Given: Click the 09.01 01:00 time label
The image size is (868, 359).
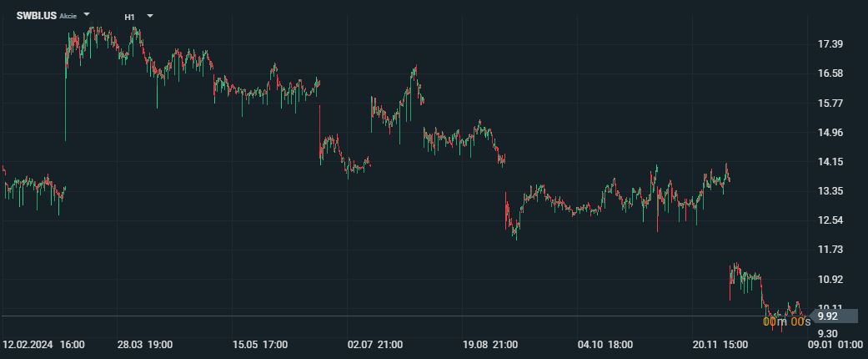Looking at the screenshot, I should (x=834, y=344).
